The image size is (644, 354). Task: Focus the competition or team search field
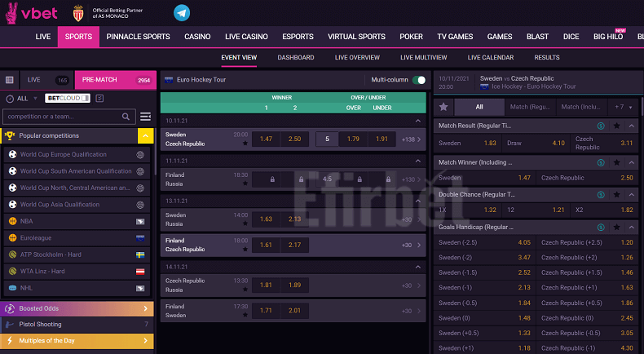pos(69,117)
